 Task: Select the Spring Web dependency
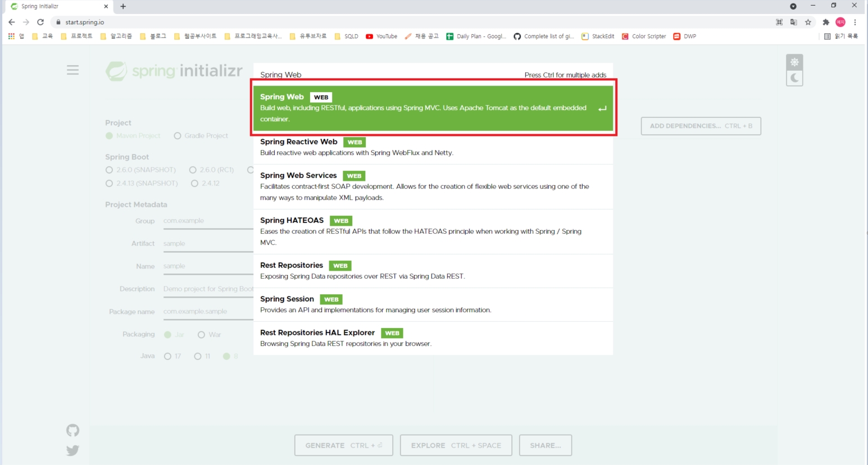click(x=433, y=108)
